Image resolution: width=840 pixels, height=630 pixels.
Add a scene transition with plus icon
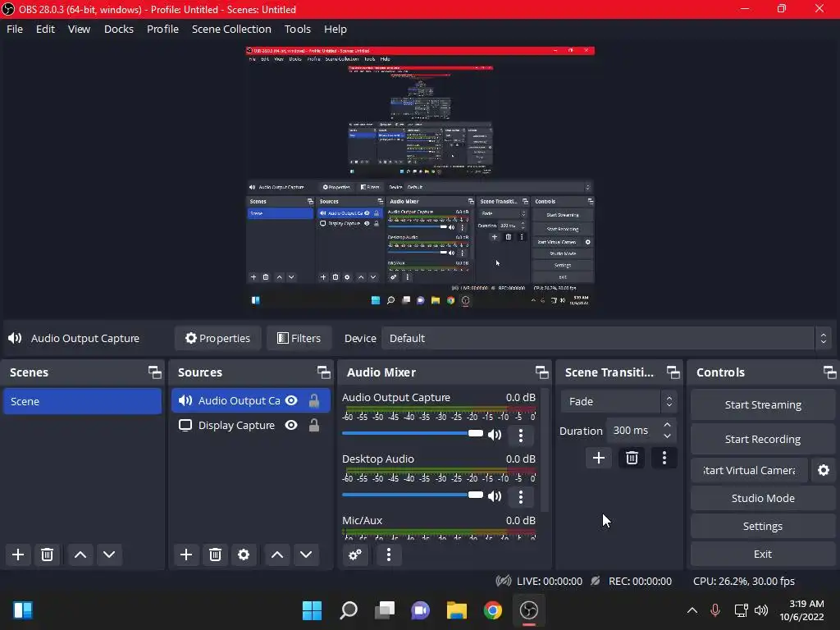[599, 458]
